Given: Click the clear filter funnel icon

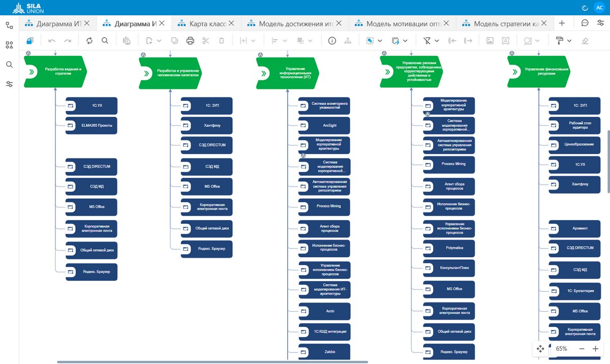Looking at the screenshot, I should [427, 41].
